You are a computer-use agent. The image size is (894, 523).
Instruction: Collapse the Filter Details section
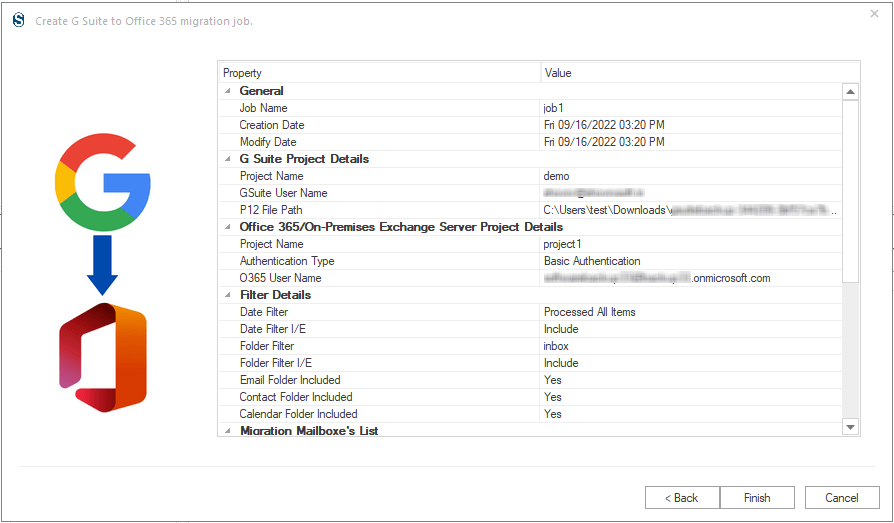(227, 295)
